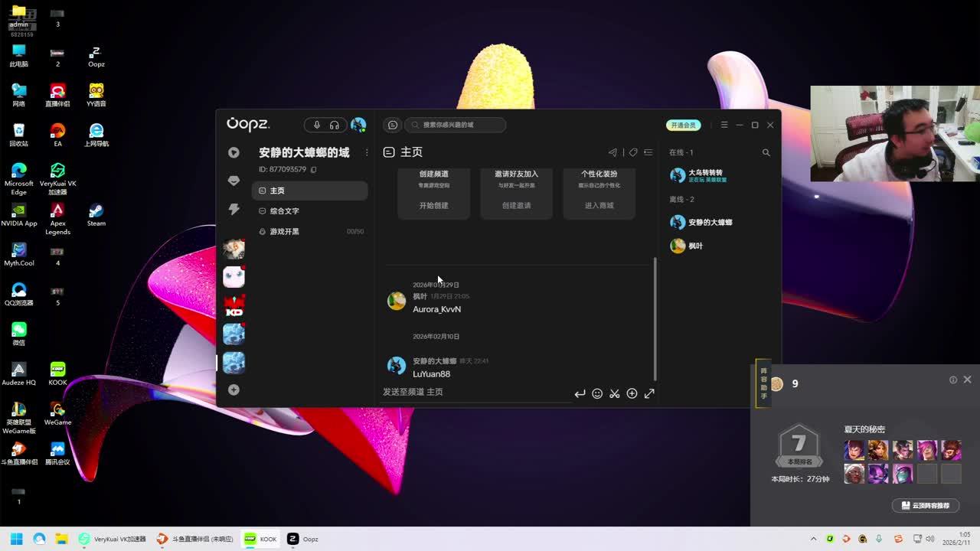Click the 开通会员 membership button

pos(683,125)
